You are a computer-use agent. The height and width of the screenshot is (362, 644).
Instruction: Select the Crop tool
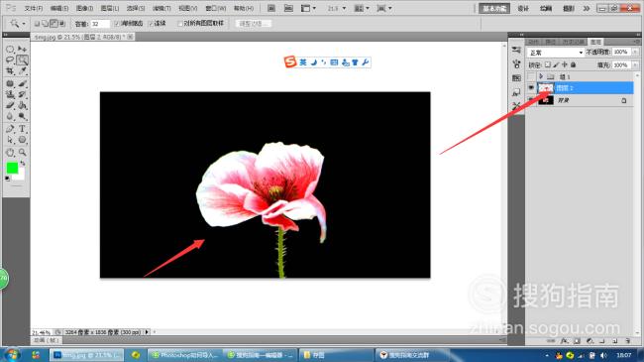[x=10, y=71]
